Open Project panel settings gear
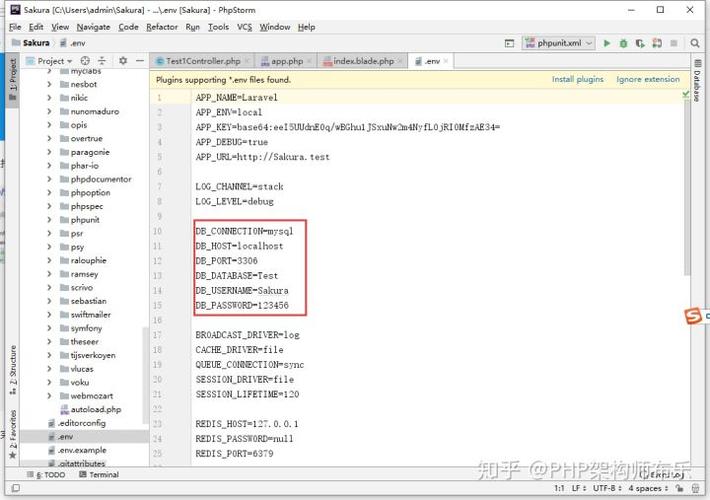 pyautogui.click(x=123, y=60)
